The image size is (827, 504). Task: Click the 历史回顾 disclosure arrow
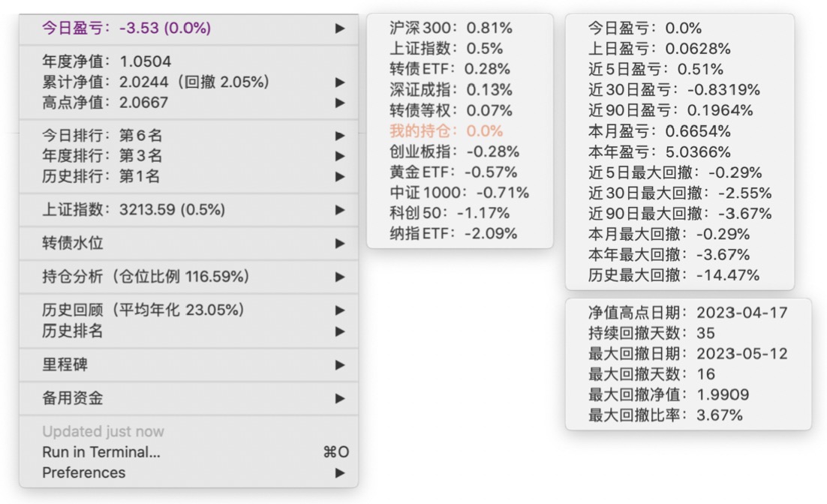click(x=340, y=310)
